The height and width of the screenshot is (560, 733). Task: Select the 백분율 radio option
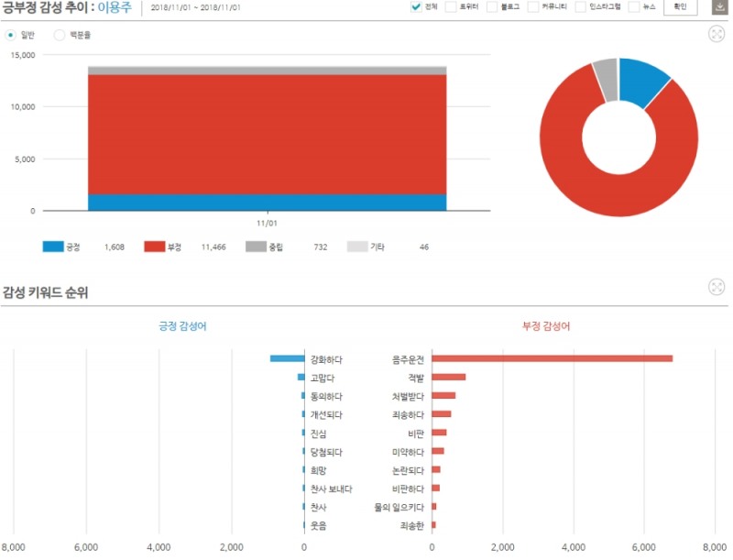click(60, 35)
